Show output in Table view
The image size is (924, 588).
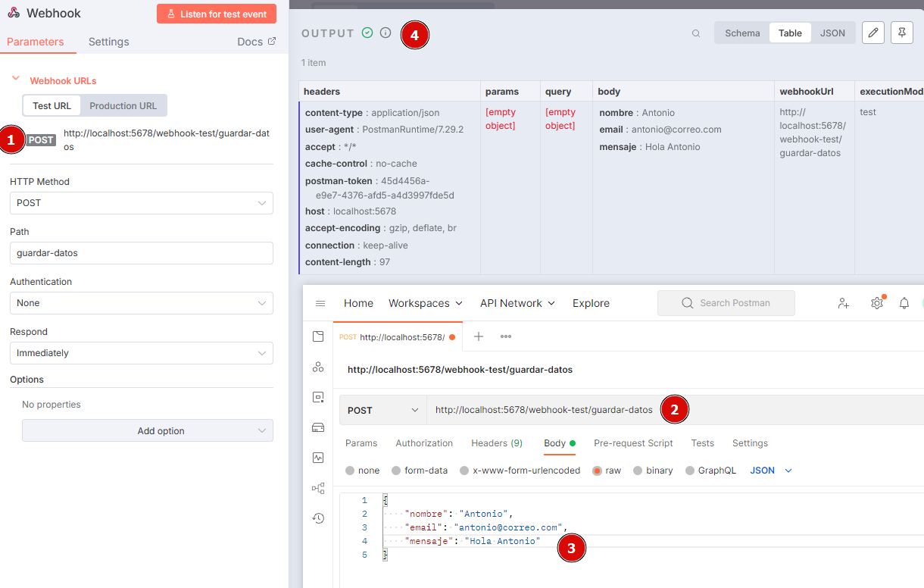click(x=790, y=33)
